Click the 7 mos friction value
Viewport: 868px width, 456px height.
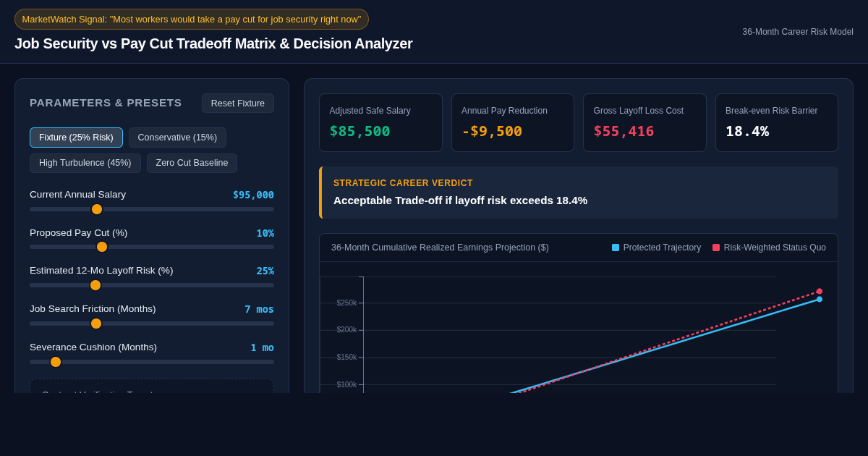pyautogui.click(x=259, y=309)
